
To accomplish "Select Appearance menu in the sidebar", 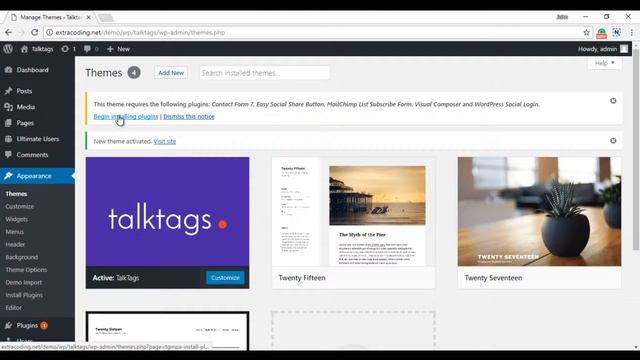I will pyautogui.click(x=37, y=176).
